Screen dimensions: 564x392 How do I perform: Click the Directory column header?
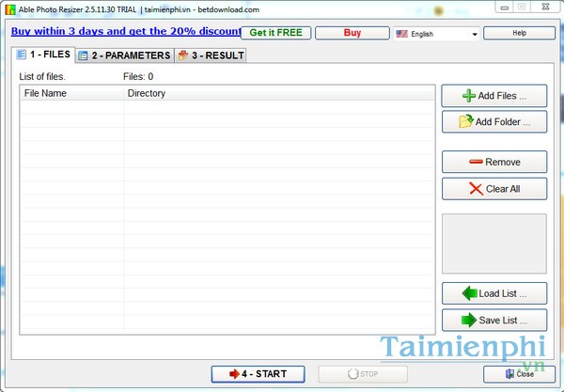coord(280,93)
